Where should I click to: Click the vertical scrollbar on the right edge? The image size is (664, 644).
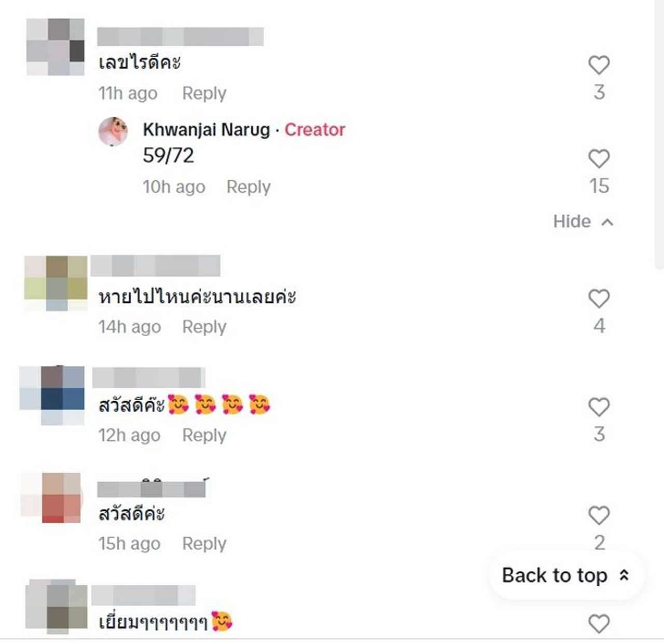click(x=659, y=135)
